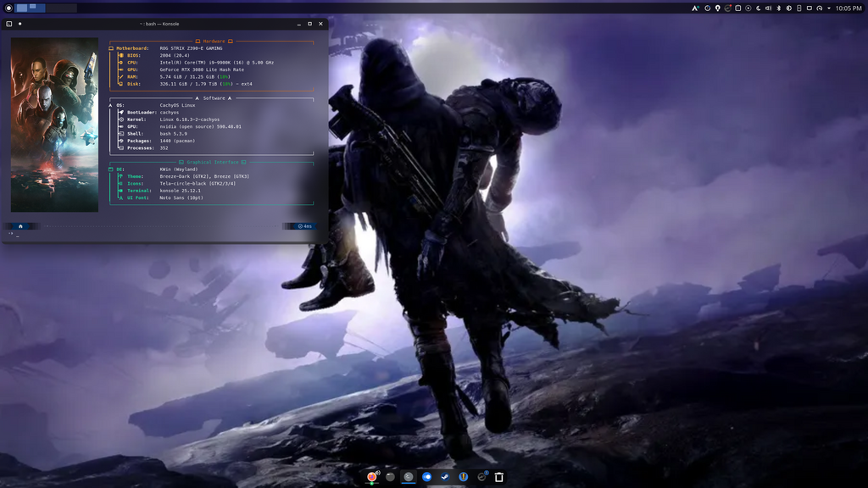The image size is (868, 488).
Task: Click the 'KWin (Wayland)' DE value
Action: [178, 169]
